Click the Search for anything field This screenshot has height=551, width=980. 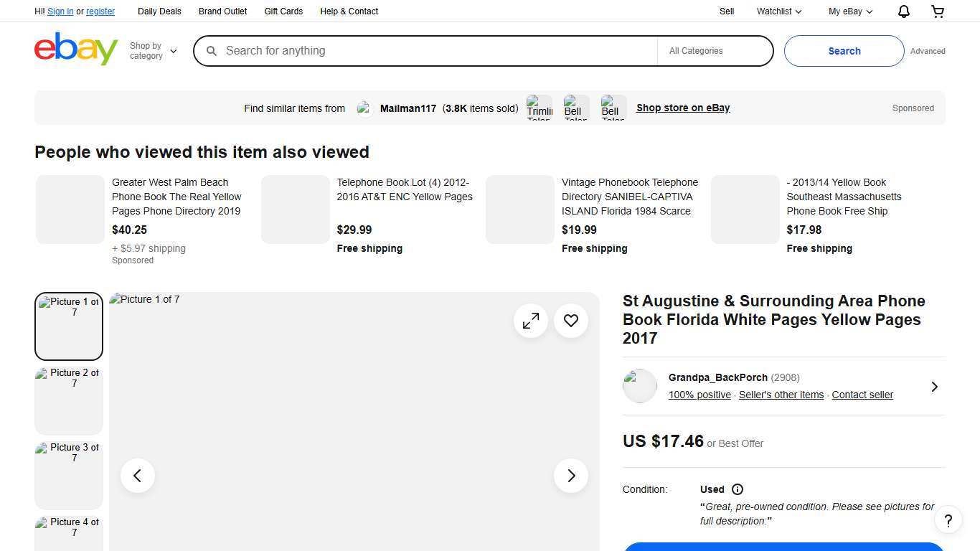tap(430, 51)
